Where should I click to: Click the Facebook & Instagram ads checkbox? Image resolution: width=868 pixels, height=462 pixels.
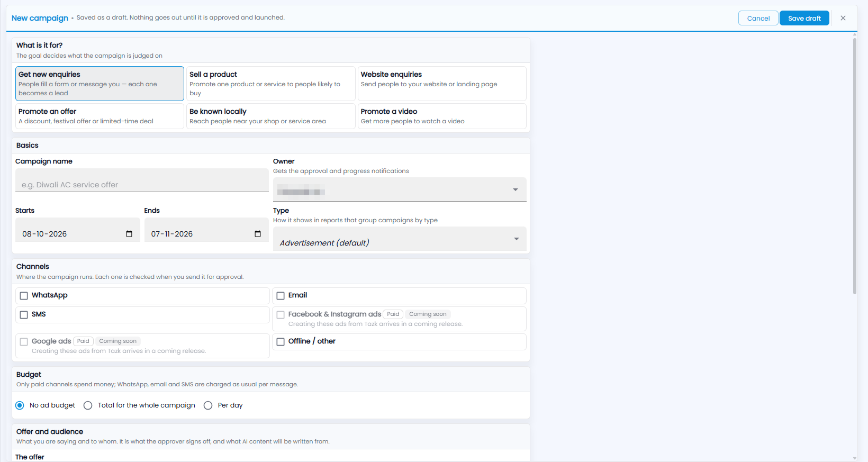(x=281, y=315)
